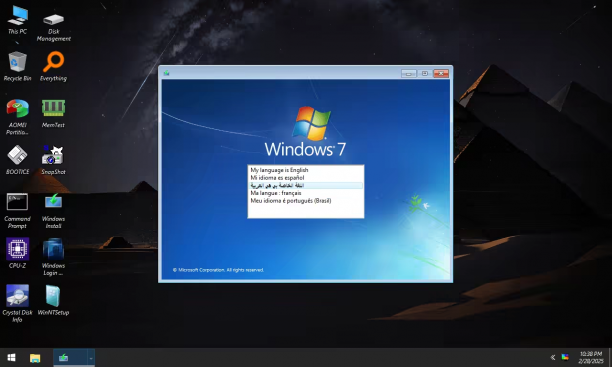This screenshot has width=612, height=367.
Task: Show hidden system tray icons chevron
Action: pos(553,357)
